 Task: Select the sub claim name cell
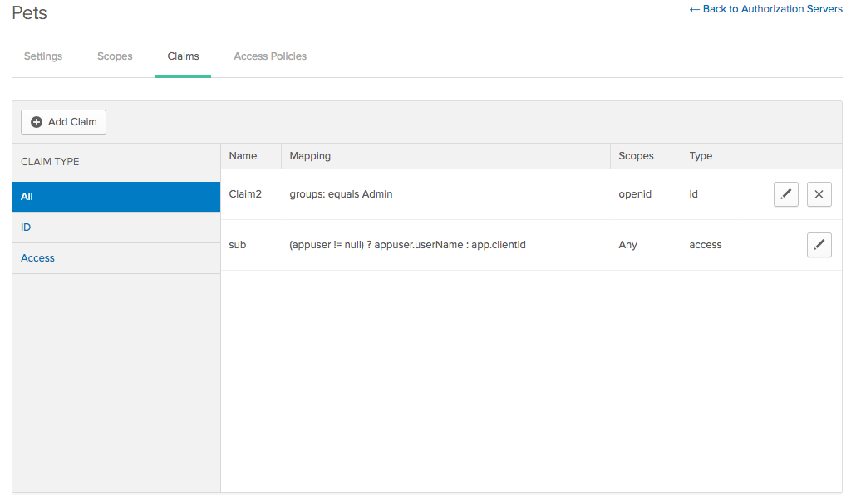pyautogui.click(x=238, y=245)
